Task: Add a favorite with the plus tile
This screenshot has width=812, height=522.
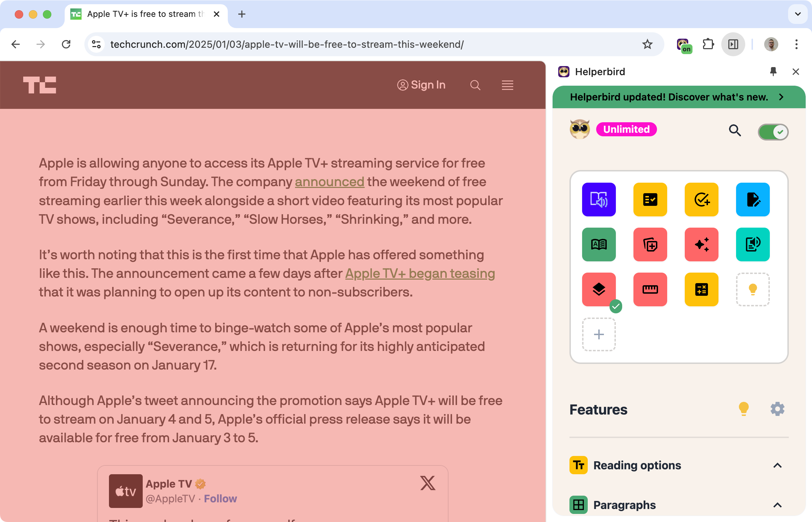Action: (599, 334)
